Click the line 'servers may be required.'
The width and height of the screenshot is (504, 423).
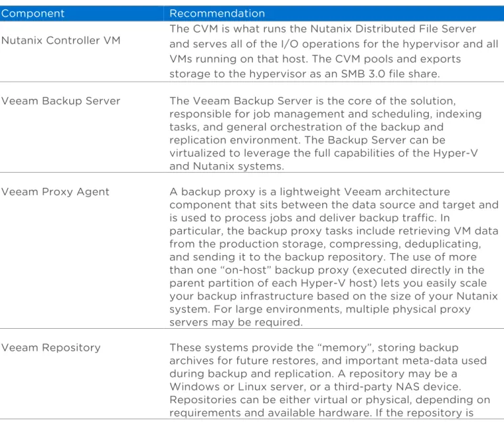click(x=236, y=322)
